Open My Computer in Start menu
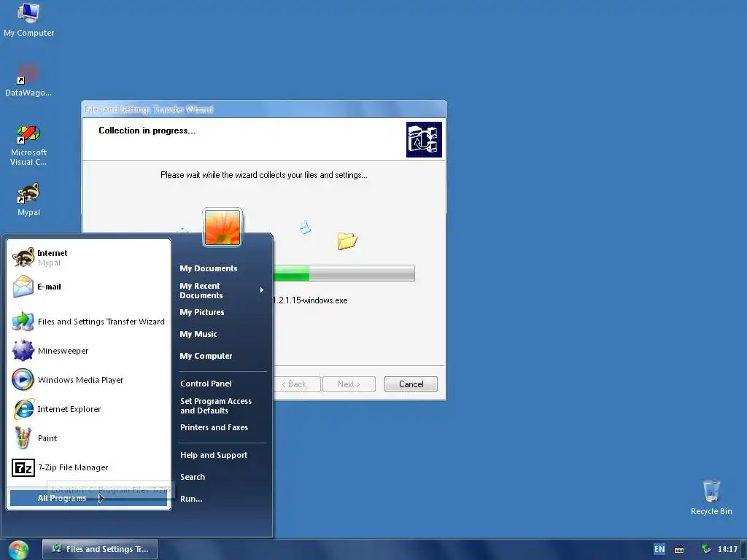747x560 pixels. click(206, 356)
